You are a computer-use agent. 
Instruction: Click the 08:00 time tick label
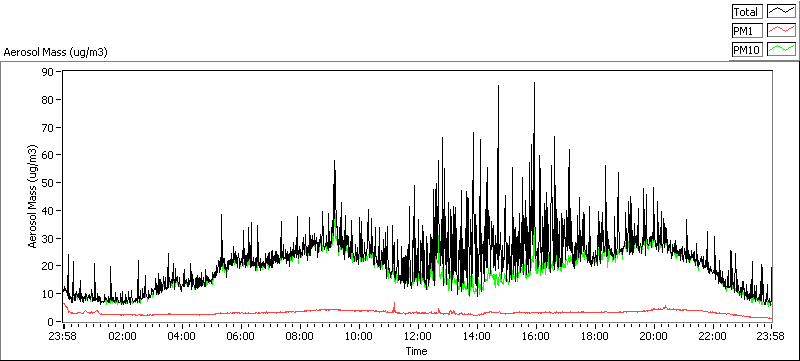300,336
